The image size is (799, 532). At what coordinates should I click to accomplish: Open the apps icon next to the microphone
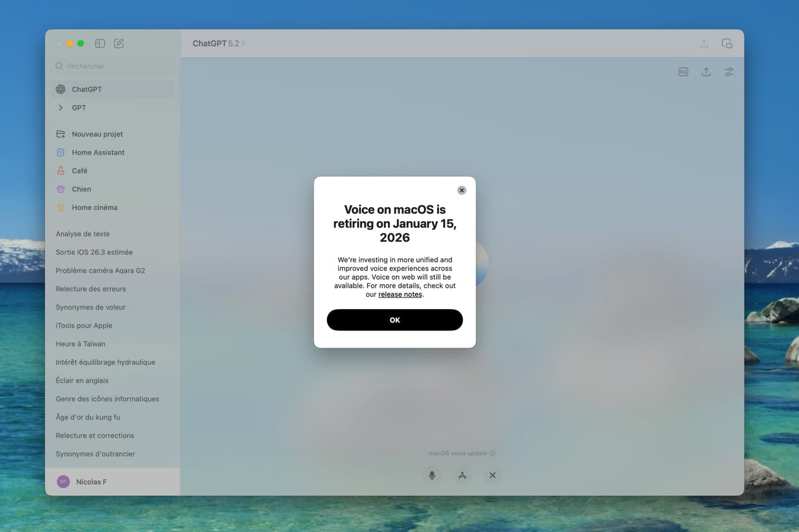(x=462, y=475)
